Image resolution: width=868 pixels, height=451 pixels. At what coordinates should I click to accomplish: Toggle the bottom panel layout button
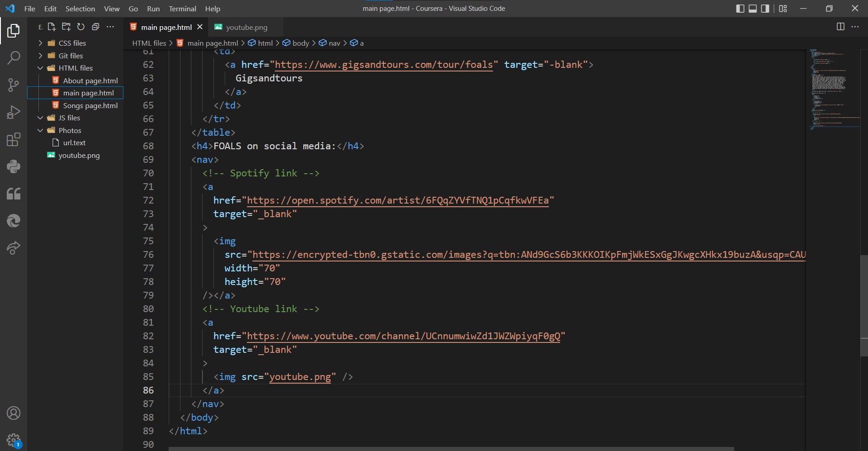pyautogui.click(x=753, y=9)
